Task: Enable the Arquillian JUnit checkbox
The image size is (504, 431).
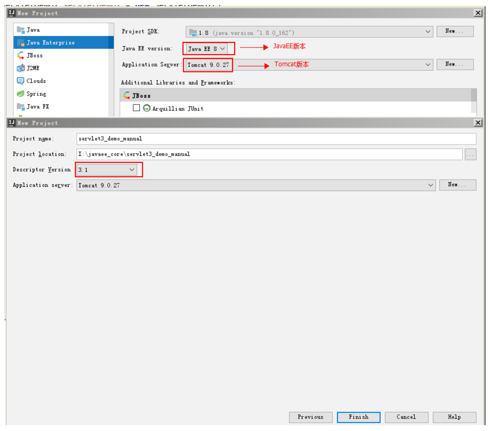Action: pyautogui.click(x=136, y=108)
